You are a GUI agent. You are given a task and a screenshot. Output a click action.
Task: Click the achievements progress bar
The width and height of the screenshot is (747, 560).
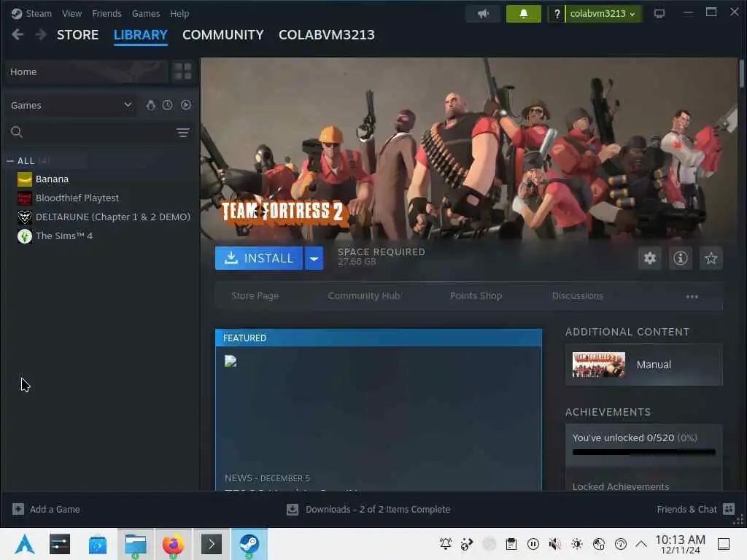[643, 452]
